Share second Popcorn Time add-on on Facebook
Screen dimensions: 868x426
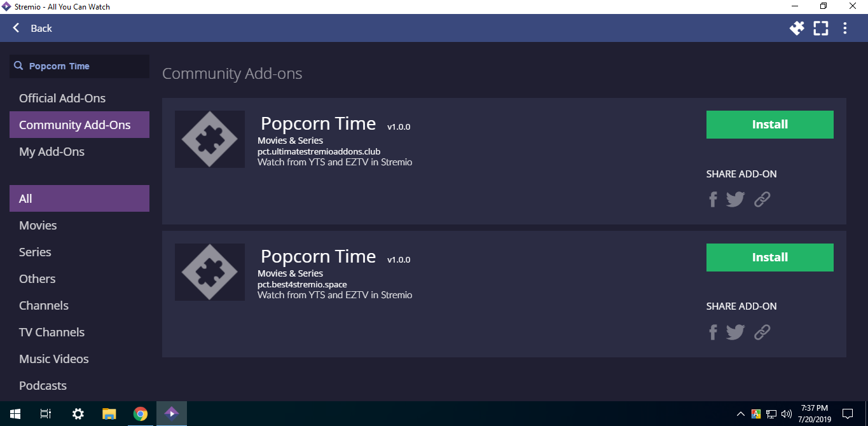(x=713, y=332)
